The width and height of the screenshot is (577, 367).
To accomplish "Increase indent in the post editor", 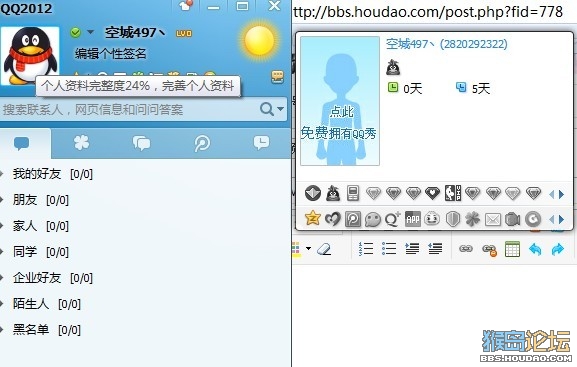I will click(x=412, y=249).
